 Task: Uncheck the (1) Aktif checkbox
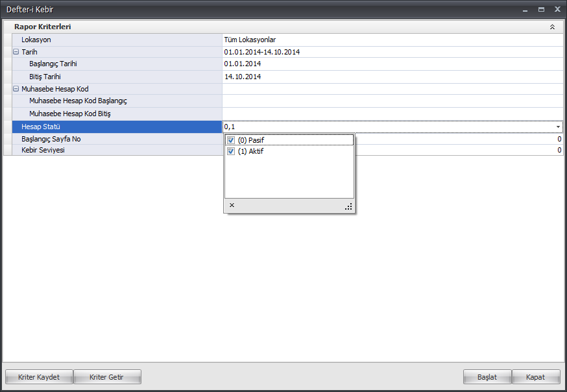[x=231, y=151]
